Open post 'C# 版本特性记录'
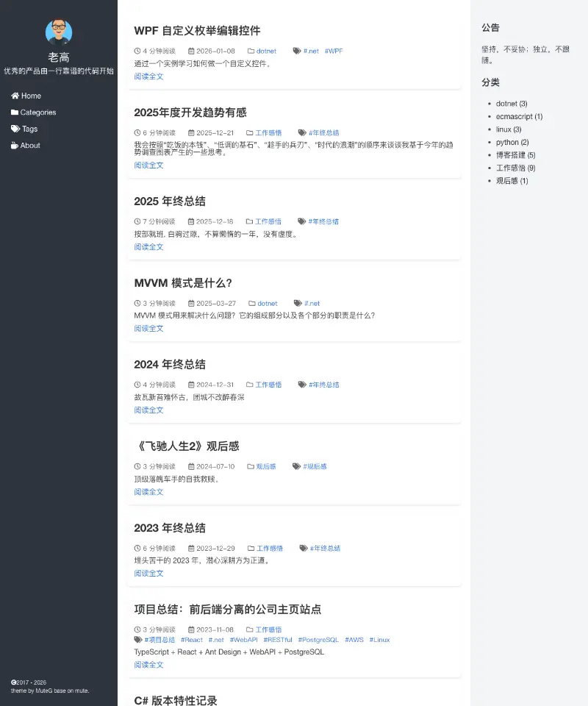 click(x=176, y=700)
